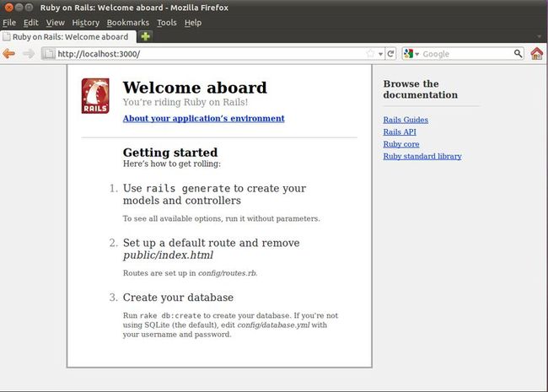Select the 'Ruby on Rails: Welcome aboard' tab
This screenshot has width=548, height=392.
tap(68, 37)
